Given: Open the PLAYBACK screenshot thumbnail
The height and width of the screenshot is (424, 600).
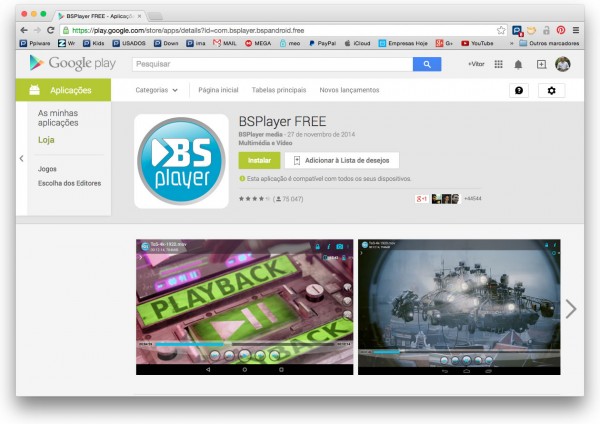Looking at the screenshot, I should click(245, 307).
